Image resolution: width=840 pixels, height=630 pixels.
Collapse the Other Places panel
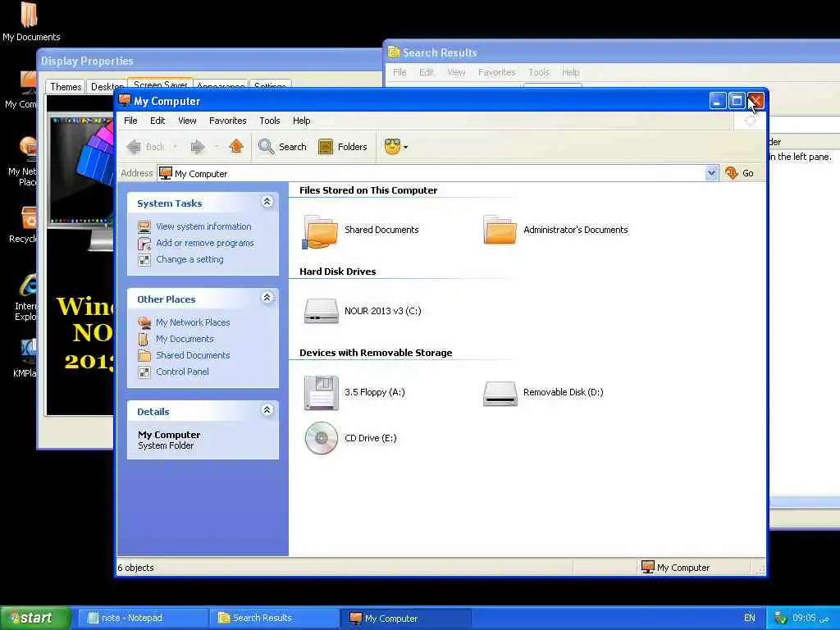267,298
